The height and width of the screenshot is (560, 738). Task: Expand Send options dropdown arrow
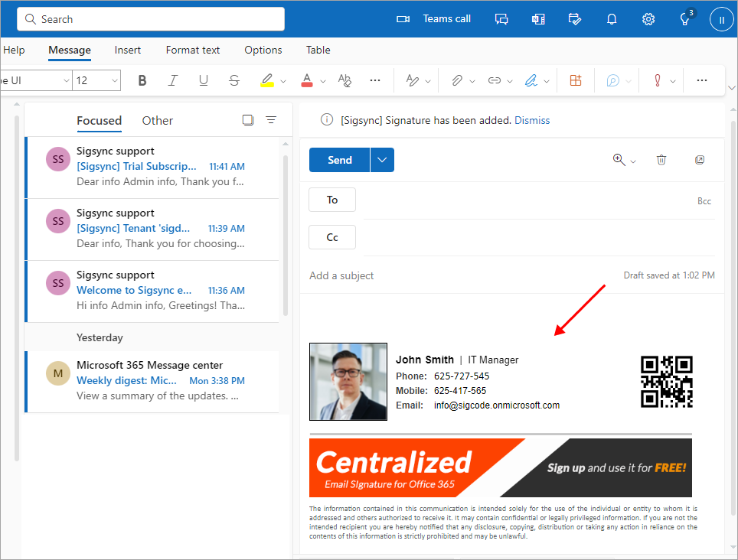point(382,160)
